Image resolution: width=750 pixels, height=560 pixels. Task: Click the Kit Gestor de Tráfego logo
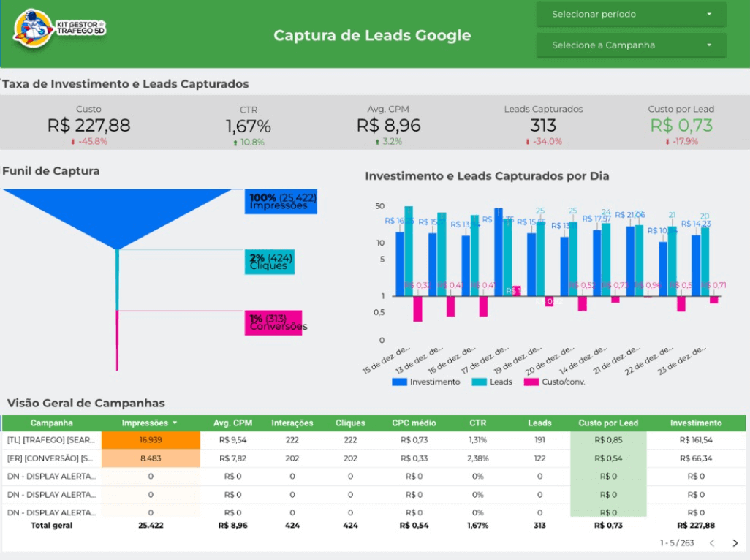[x=59, y=29]
